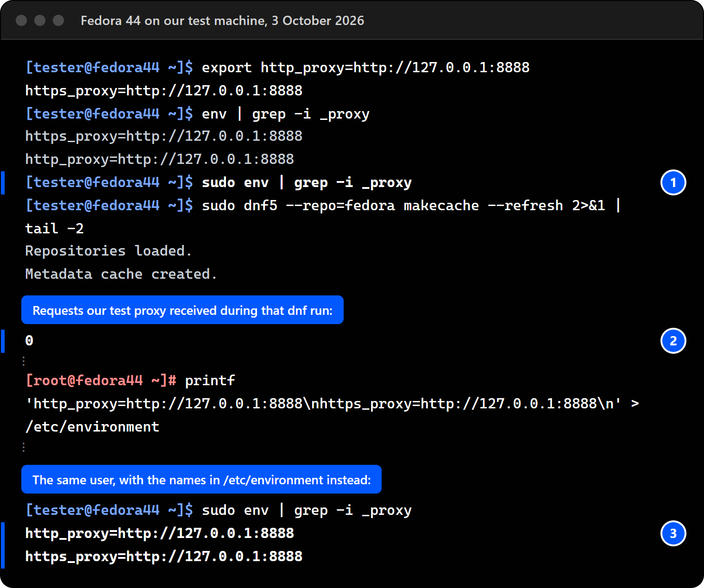
Task: Click the leftmost gray window dot in the title bar
Action: pos(21,20)
